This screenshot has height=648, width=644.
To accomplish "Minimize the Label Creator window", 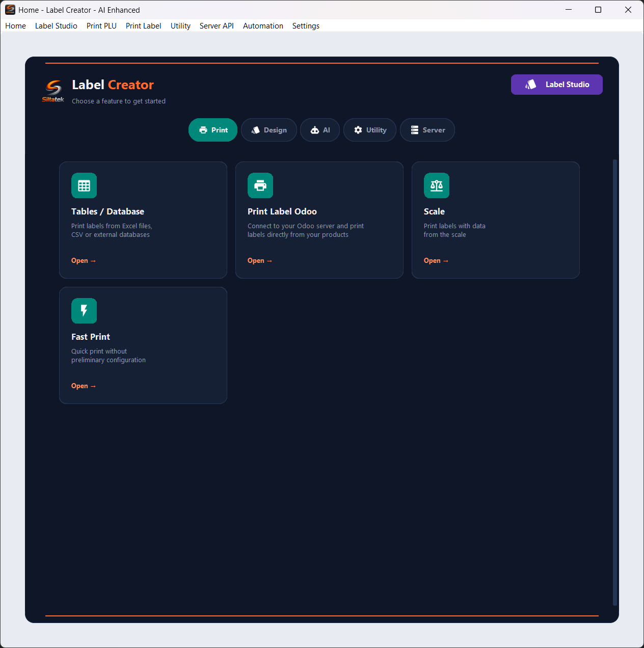I will tap(569, 10).
